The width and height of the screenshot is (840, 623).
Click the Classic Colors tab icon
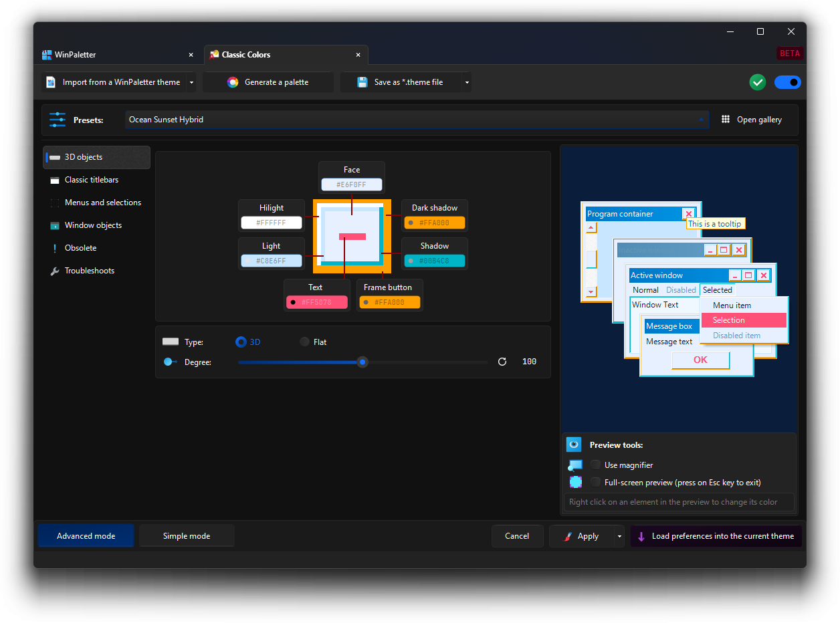pyautogui.click(x=214, y=55)
